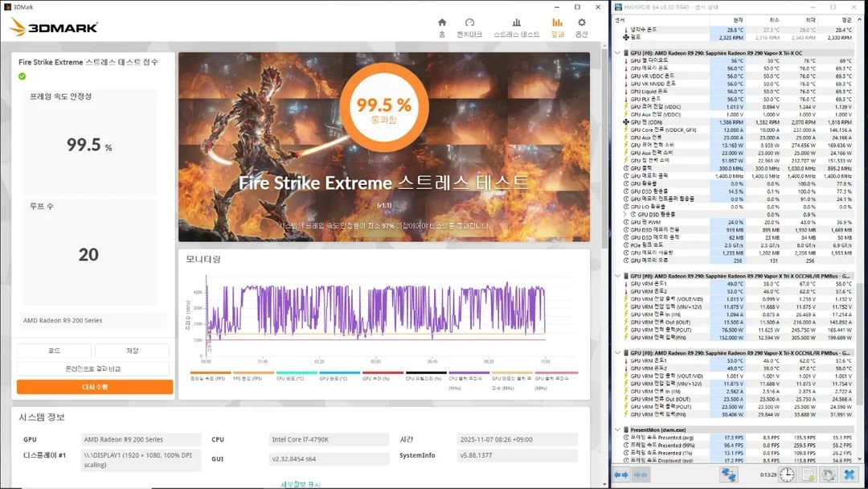868x489 pixels.
Task: Open the 벤치마크 gauge icon
Action: tap(469, 23)
